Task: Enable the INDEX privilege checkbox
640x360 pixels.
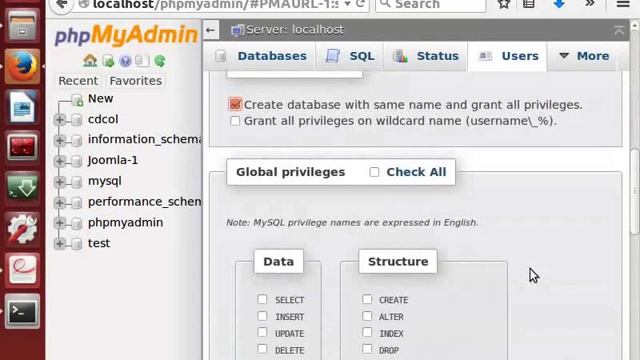Action: [367, 332]
